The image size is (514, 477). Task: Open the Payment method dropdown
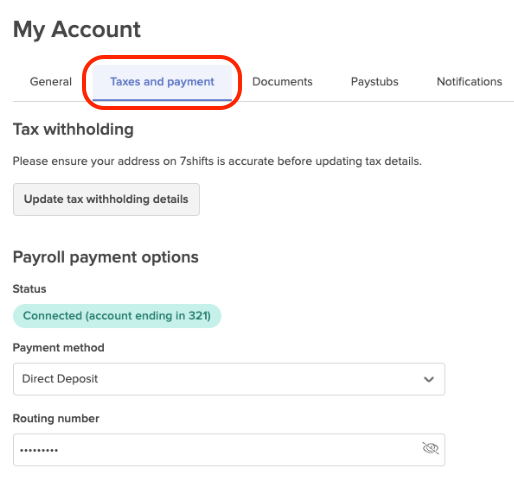coord(229,379)
